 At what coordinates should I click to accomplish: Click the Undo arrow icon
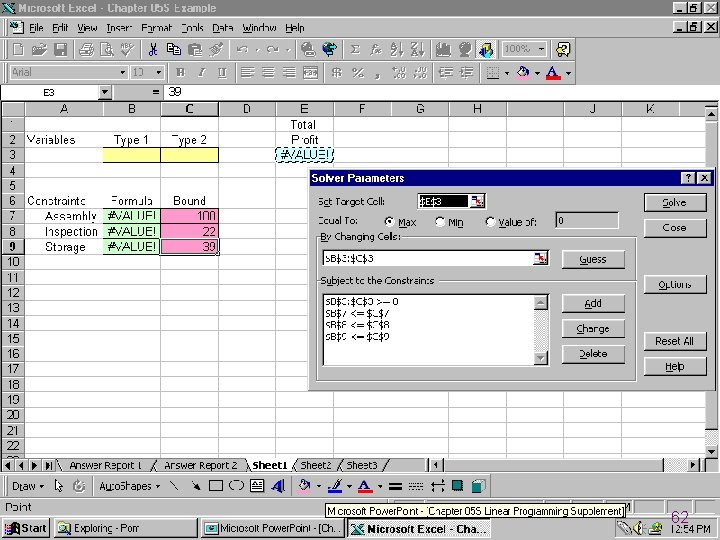pyautogui.click(x=242, y=49)
